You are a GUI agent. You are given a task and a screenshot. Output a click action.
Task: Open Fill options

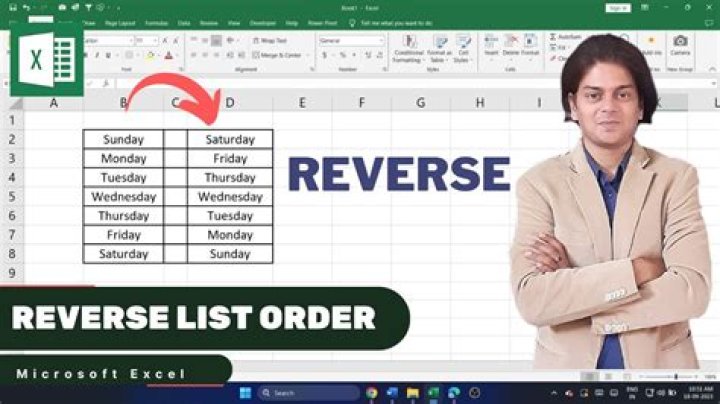coord(558,48)
